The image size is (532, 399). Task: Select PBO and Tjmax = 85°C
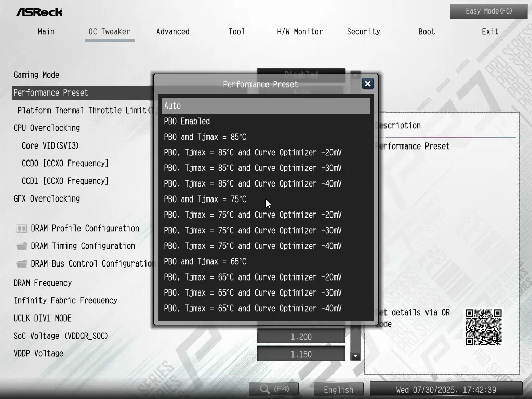click(265, 137)
